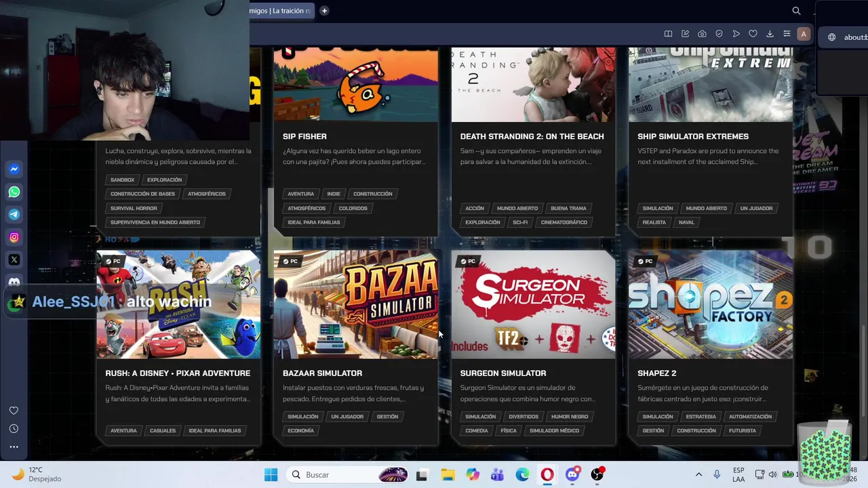Open history clock icon in sidebar

click(14, 429)
